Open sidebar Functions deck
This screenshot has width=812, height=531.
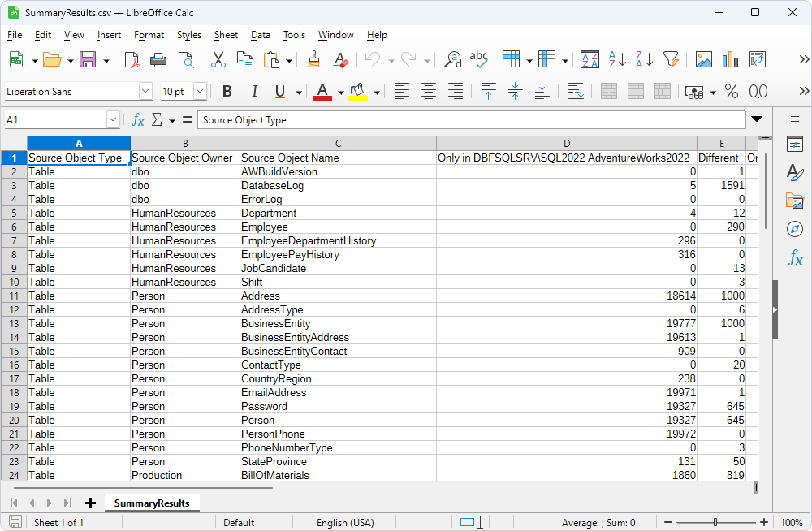pos(794,257)
